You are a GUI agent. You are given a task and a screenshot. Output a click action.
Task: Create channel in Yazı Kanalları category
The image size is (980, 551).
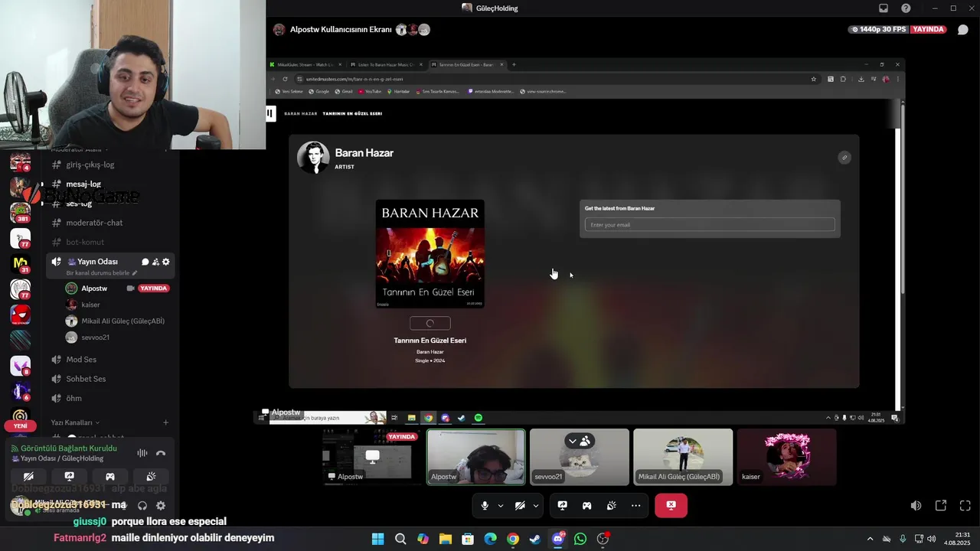click(165, 422)
